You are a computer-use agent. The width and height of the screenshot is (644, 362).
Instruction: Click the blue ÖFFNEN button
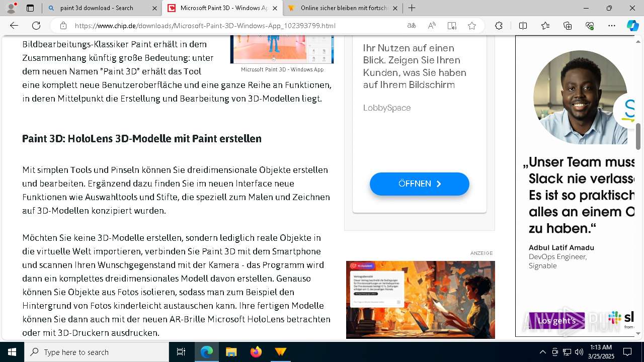(x=420, y=184)
